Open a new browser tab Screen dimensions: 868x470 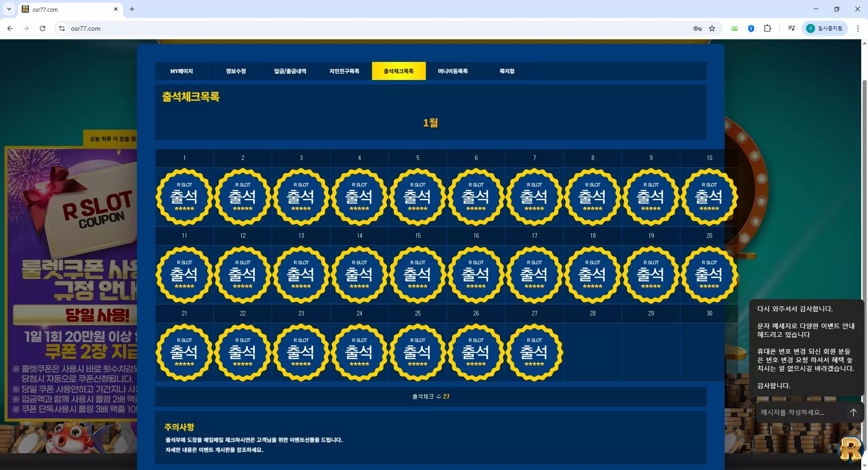click(132, 9)
